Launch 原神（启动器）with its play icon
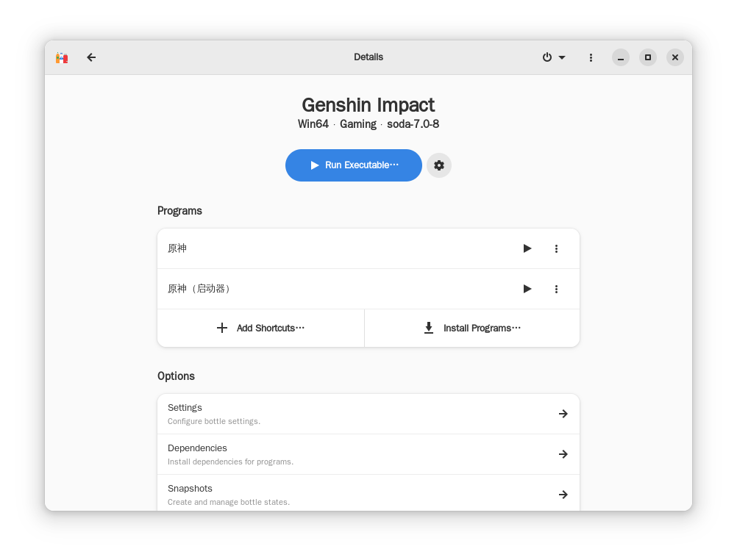Image resolution: width=737 pixels, height=560 pixels. click(527, 289)
